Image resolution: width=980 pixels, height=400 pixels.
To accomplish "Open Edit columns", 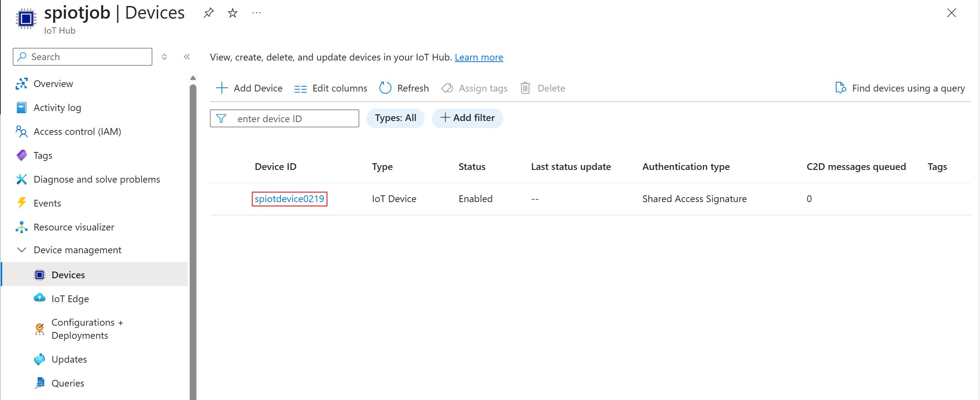I will [331, 88].
